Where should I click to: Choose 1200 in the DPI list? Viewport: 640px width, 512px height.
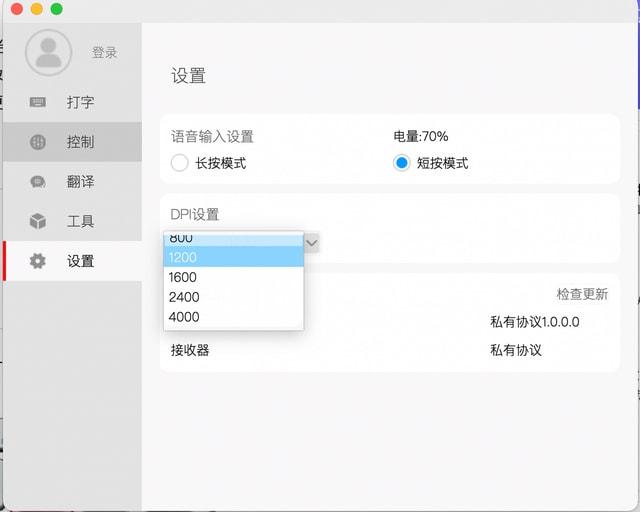point(233,257)
